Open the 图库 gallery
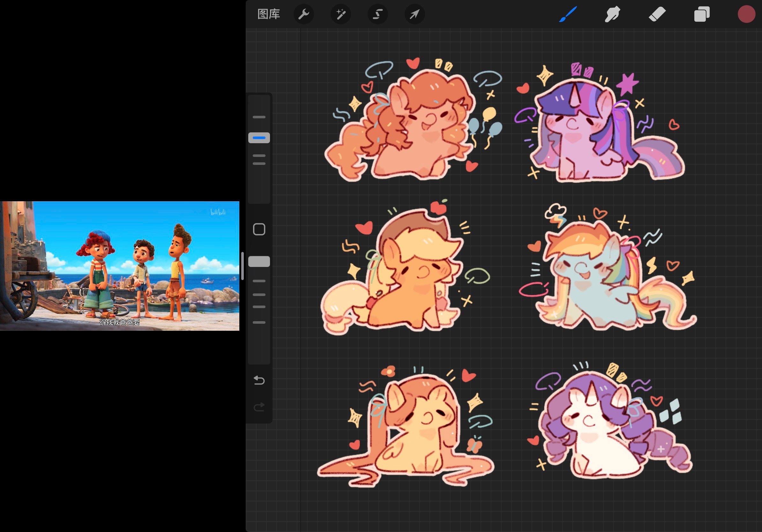 (268, 14)
